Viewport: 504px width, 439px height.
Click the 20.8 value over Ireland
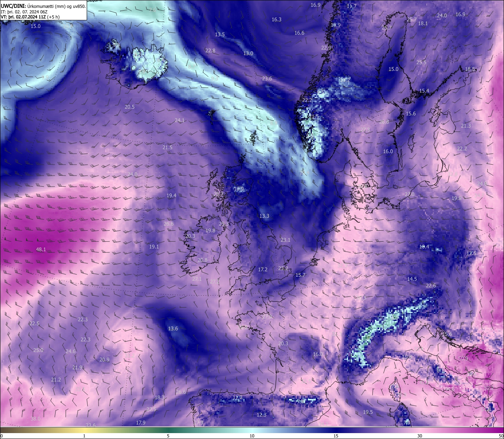point(202,260)
